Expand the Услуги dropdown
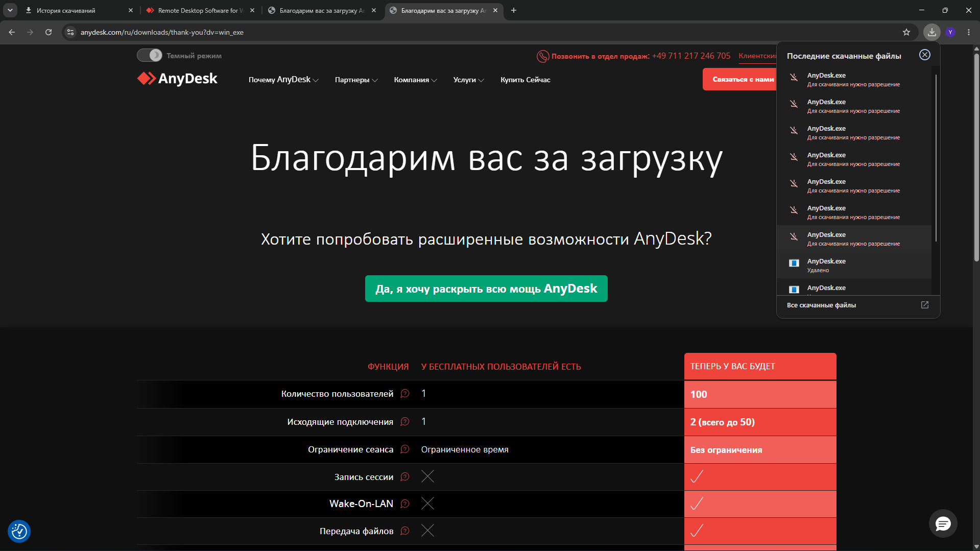This screenshot has width=980, height=551. pos(468,80)
